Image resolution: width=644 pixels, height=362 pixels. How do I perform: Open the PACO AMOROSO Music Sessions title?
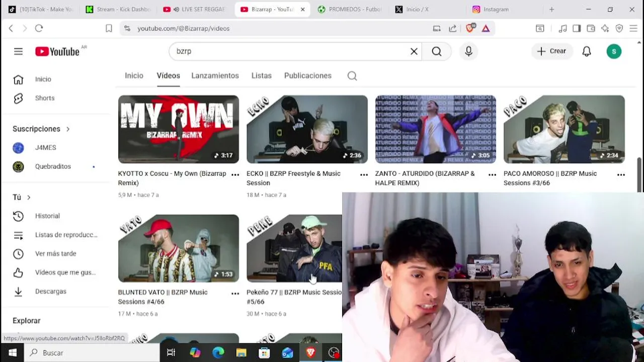550,178
